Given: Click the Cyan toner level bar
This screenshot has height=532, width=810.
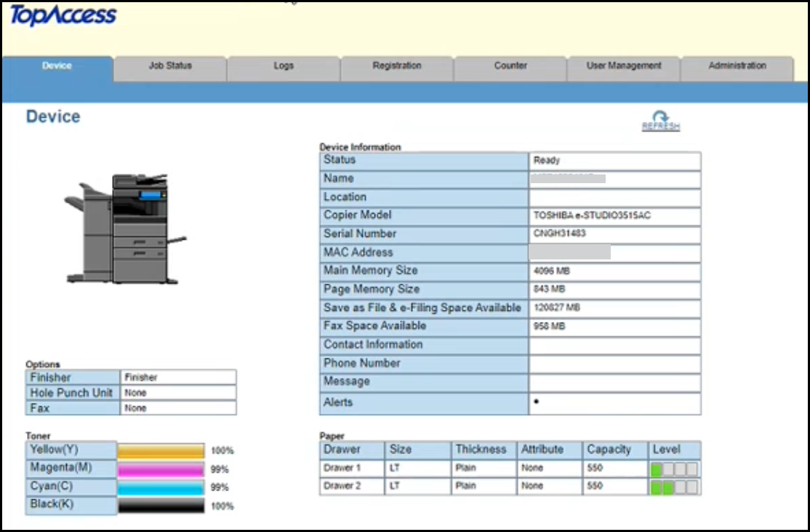Looking at the screenshot, I should point(161,488).
